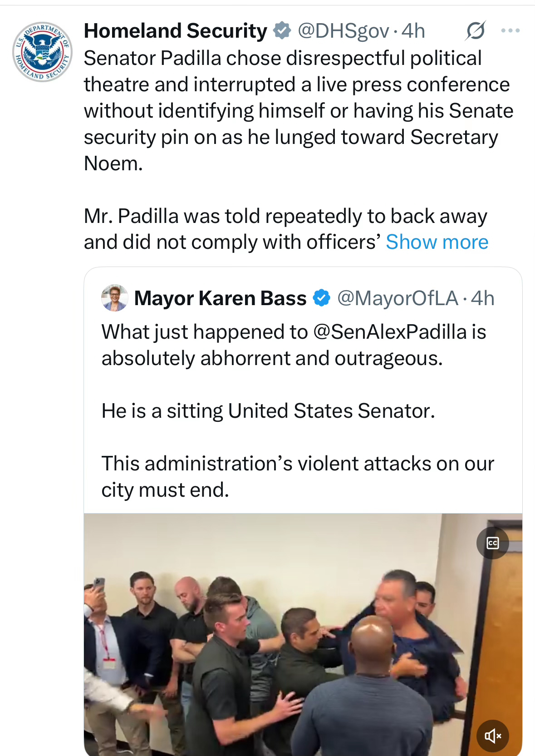Viewport: 535px width, 756px height.
Task: Click the @DHSgov handle
Action: point(343,31)
